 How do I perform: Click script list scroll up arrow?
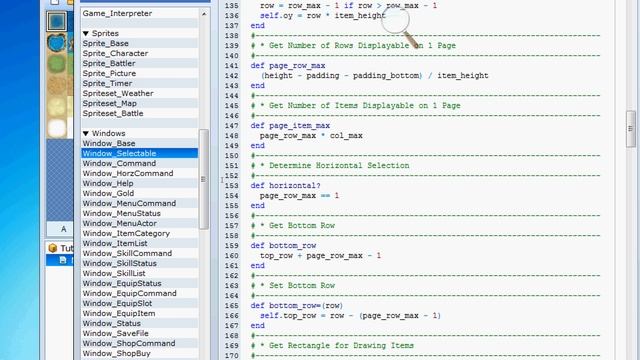click(204, 14)
